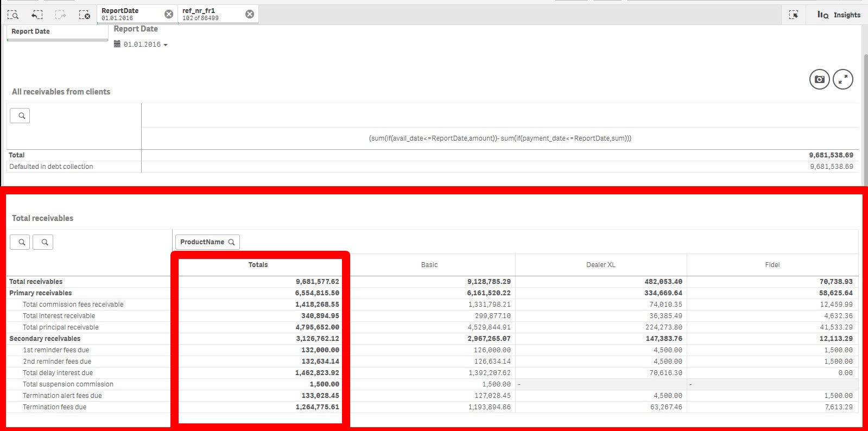Step back one selection

[37, 15]
